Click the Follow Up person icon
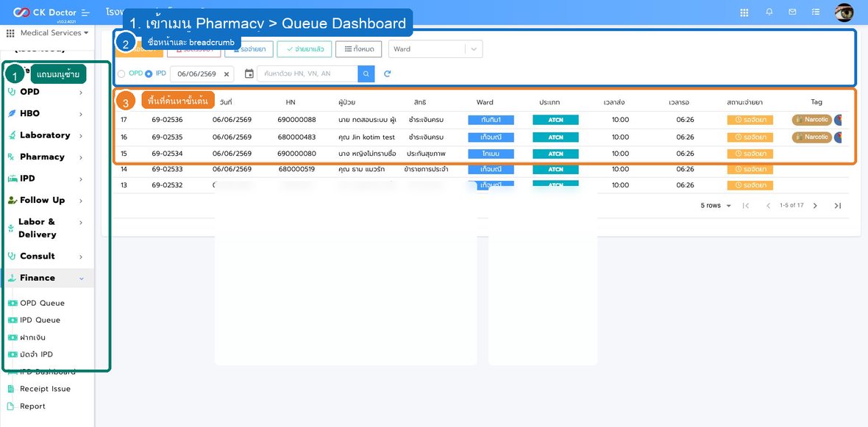Screen dimensions: 868x427 tap(13, 200)
